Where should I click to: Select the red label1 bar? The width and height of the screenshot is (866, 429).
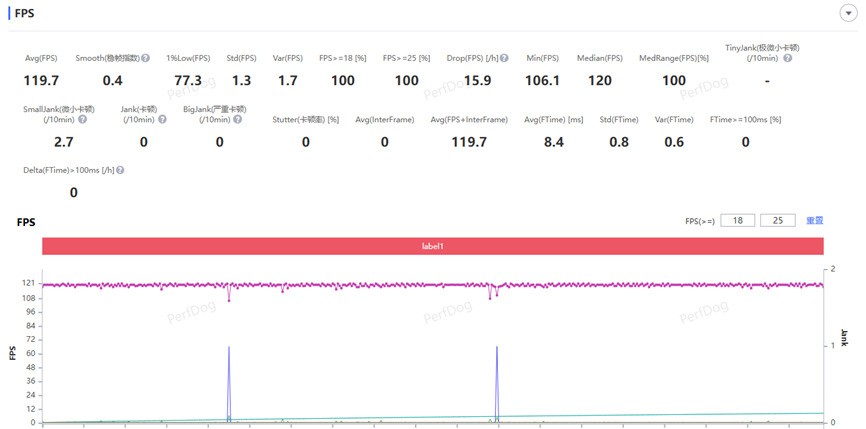433,246
